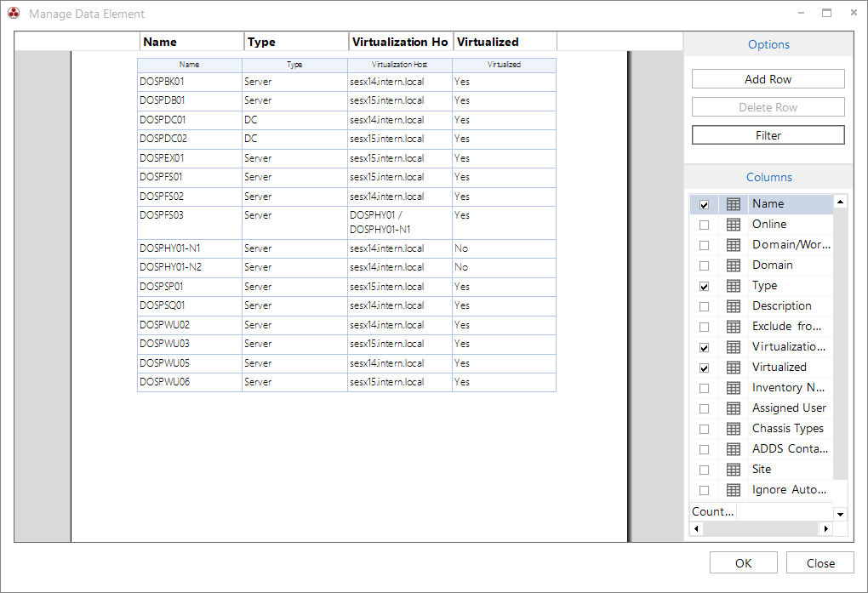
Task: Check the ADDS Conta... column checkbox
Action: coord(704,449)
